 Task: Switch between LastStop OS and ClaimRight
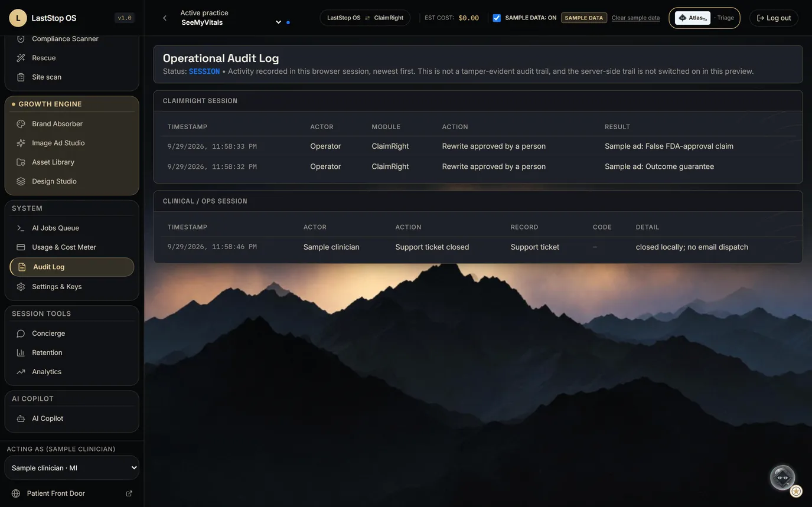[365, 18]
